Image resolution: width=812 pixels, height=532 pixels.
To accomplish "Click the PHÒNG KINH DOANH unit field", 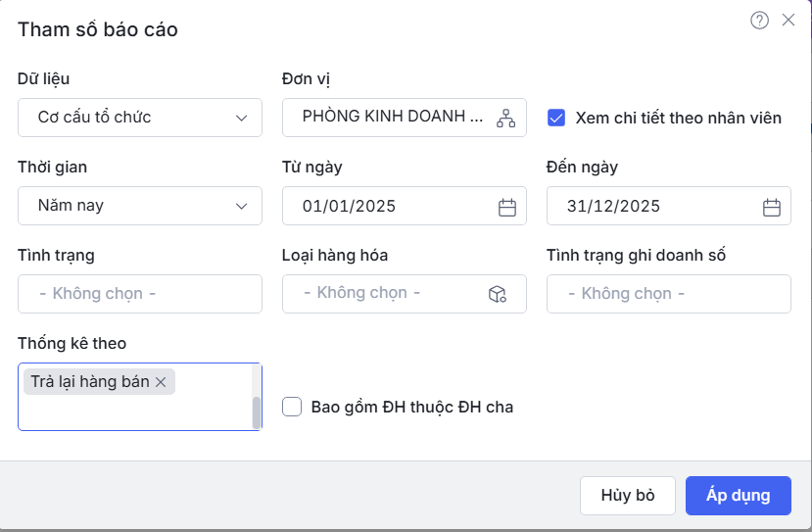I will [392, 117].
